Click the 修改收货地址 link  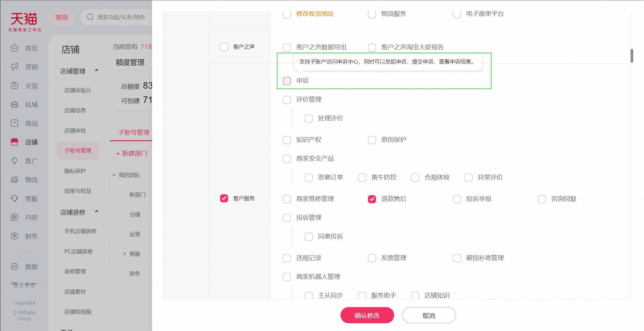tap(315, 13)
